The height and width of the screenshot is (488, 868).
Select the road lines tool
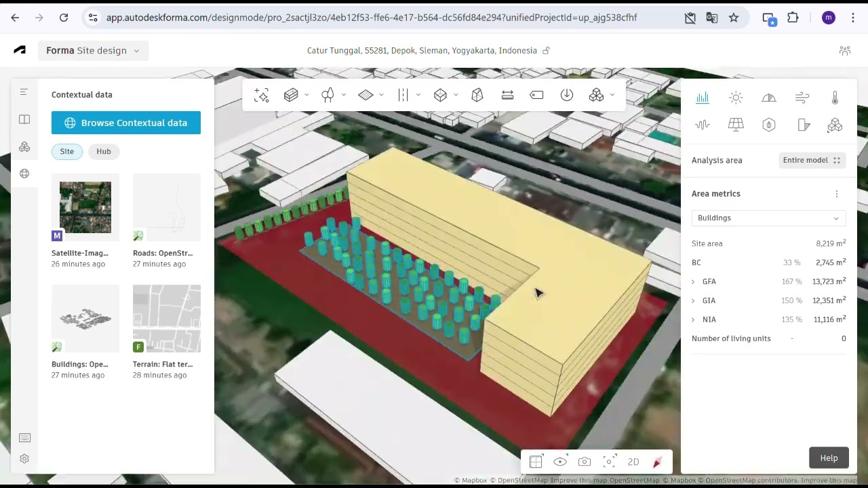coord(403,96)
